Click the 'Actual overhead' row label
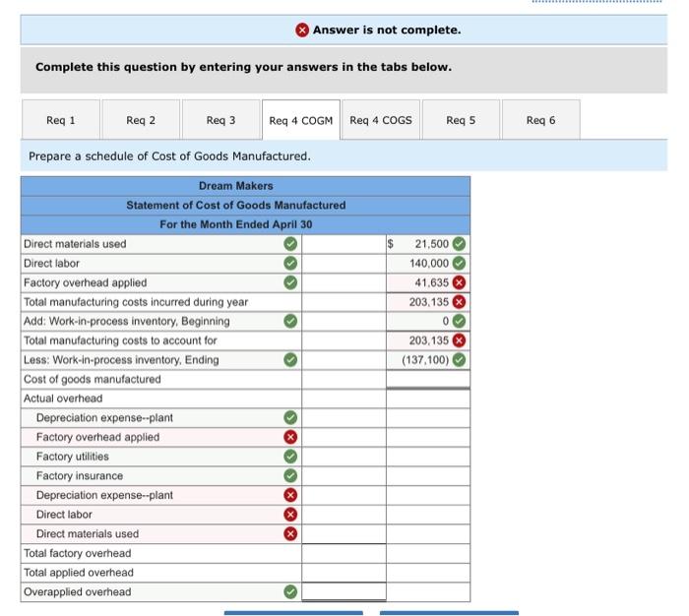 (63, 399)
